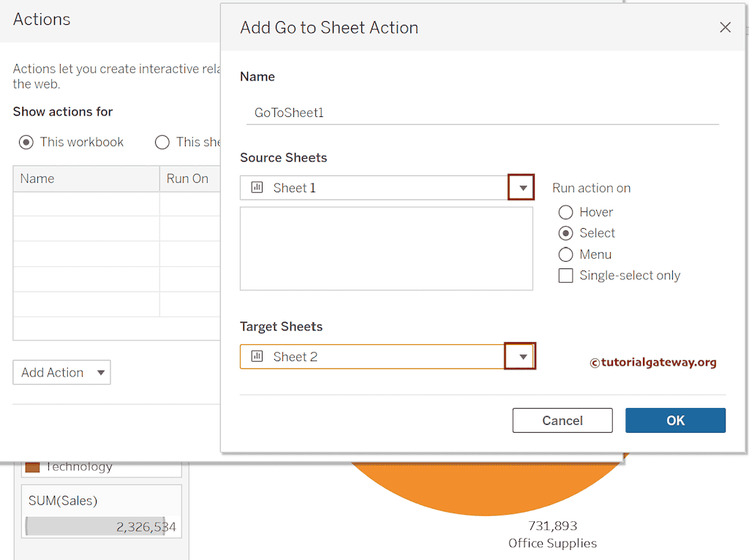Select This workbook radio button
Image resolution: width=749 pixels, height=560 pixels.
(26, 142)
